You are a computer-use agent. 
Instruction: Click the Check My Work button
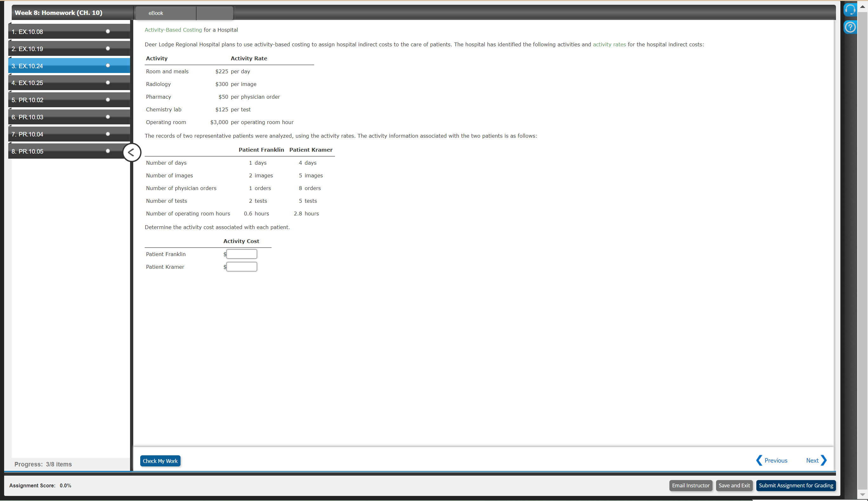(x=160, y=461)
